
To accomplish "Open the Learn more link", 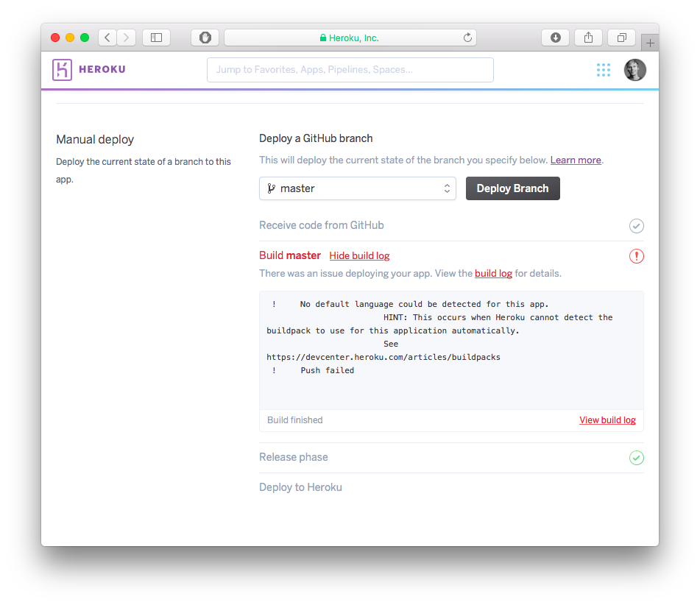I will pos(576,160).
